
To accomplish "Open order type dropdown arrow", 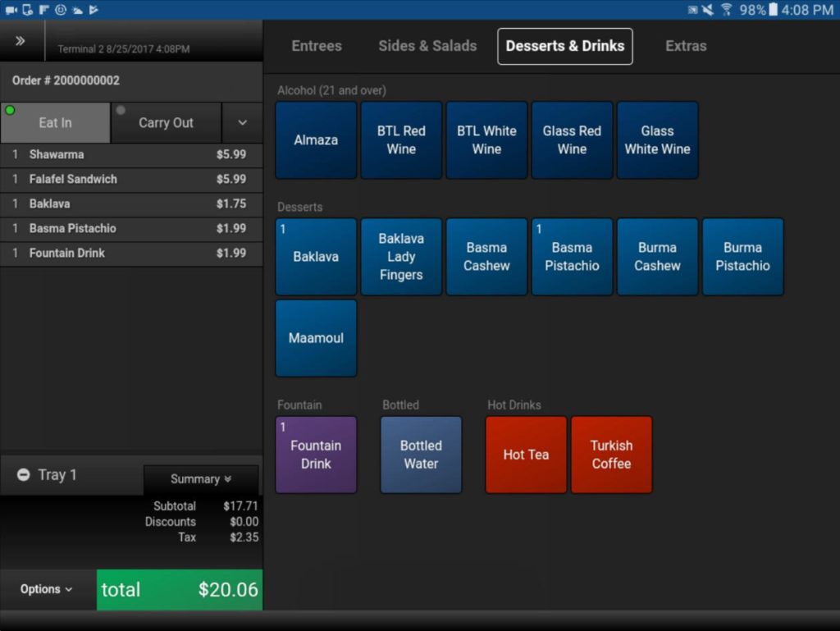I will [x=242, y=123].
